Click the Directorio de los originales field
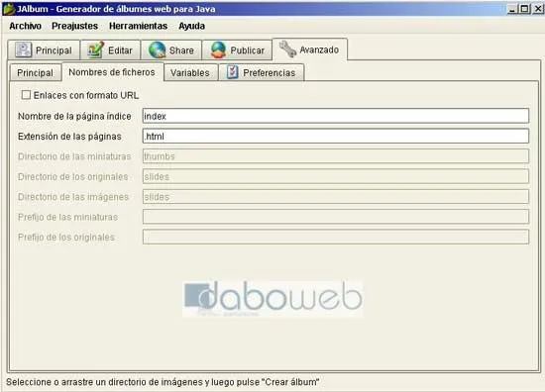This screenshot has height=392, width=545. pyautogui.click(x=336, y=176)
